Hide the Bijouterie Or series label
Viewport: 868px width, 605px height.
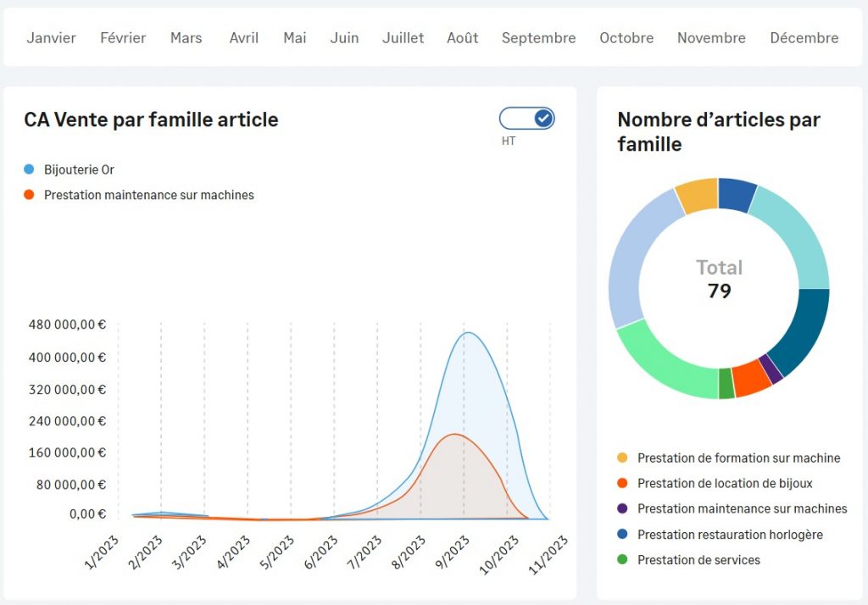[x=79, y=170]
